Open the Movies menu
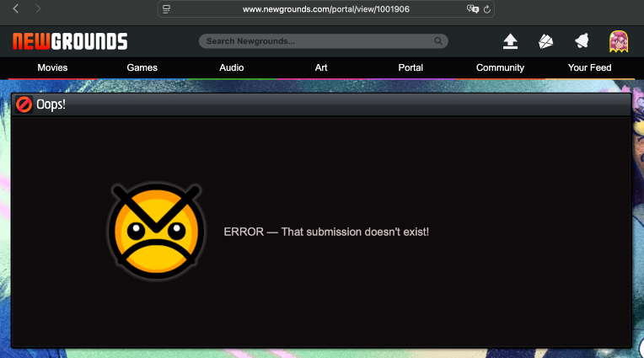 click(x=52, y=67)
